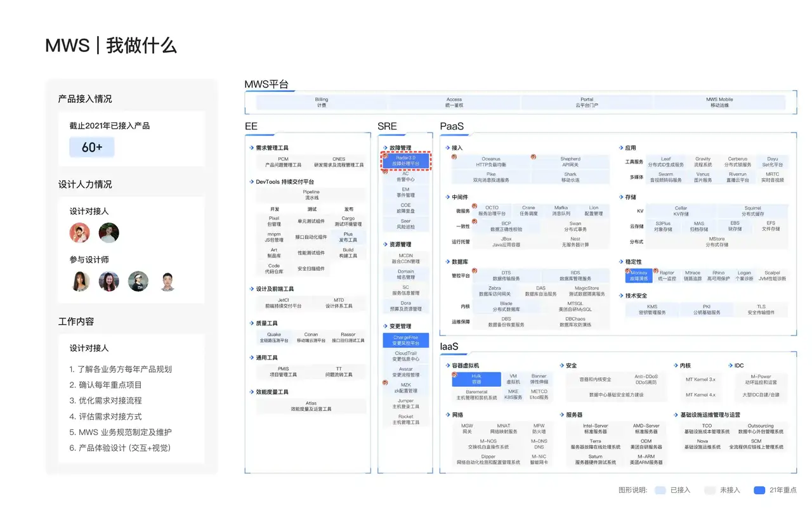The width and height of the screenshot is (812, 508).
Task: Select the Access 统一鉴权 block
Action: click(454, 102)
